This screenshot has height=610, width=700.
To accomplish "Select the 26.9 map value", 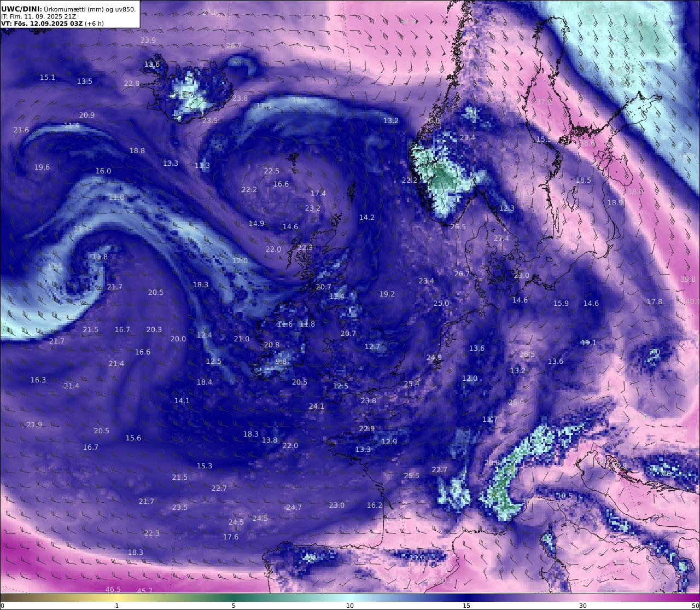I will tap(516, 403).
